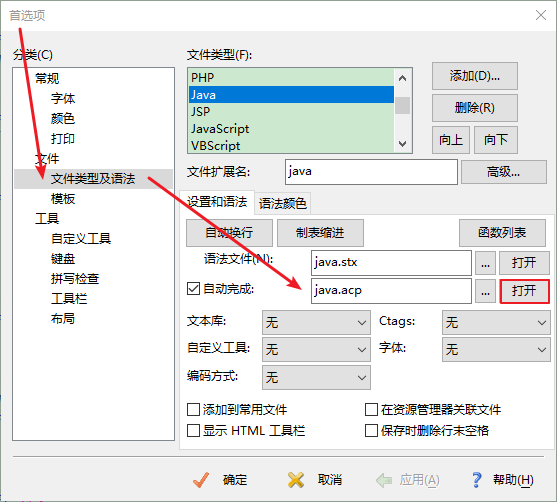The width and height of the screenshot is (558, 502).
Task: Browse for auto-complete file with ... button
Action: [485, 291]
